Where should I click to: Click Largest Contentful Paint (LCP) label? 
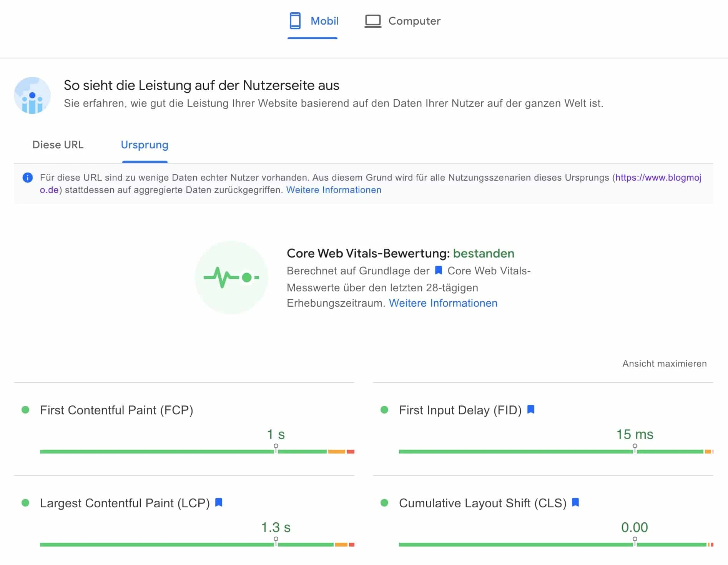click(x=125, y=503)
